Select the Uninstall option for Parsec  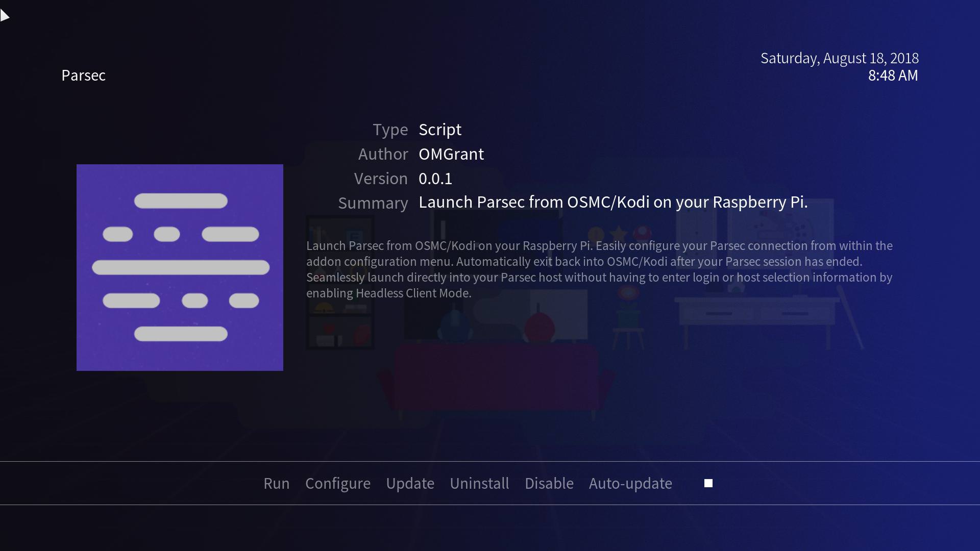coord(479,482)
